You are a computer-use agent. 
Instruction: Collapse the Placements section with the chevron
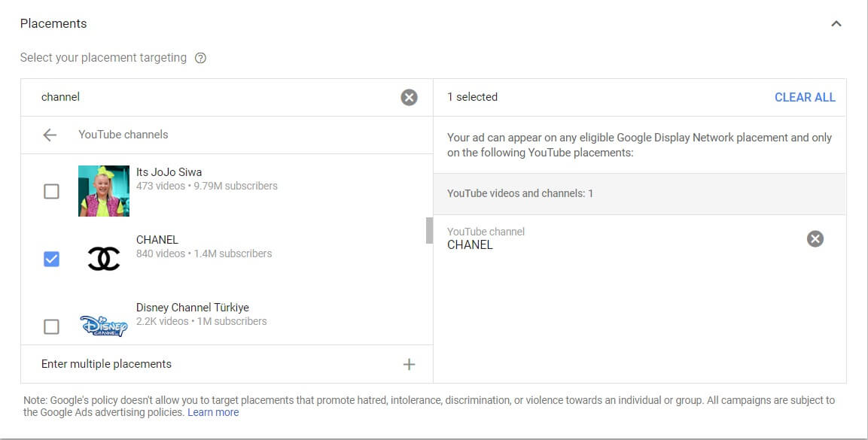(836, 24)
